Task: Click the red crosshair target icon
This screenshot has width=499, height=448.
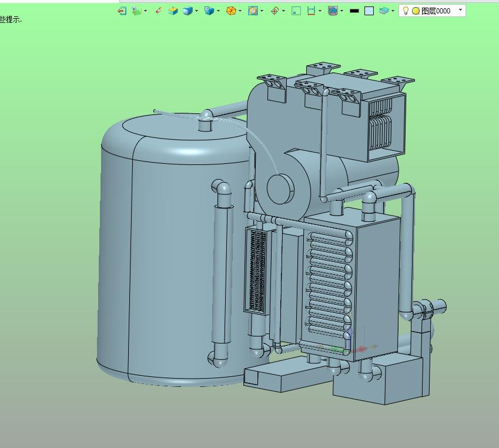Action: (274, 11)
